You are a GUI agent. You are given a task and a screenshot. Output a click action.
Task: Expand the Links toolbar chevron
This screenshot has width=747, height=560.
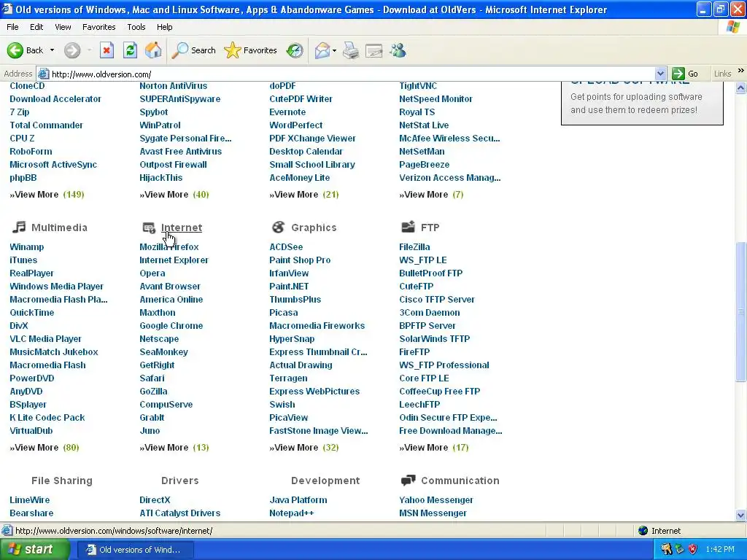coord(741,71)
